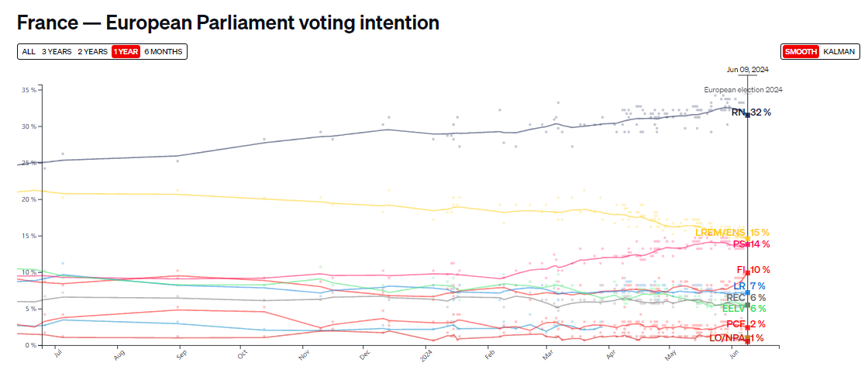Select the ALL time range
868x370 pixels.
29,51
